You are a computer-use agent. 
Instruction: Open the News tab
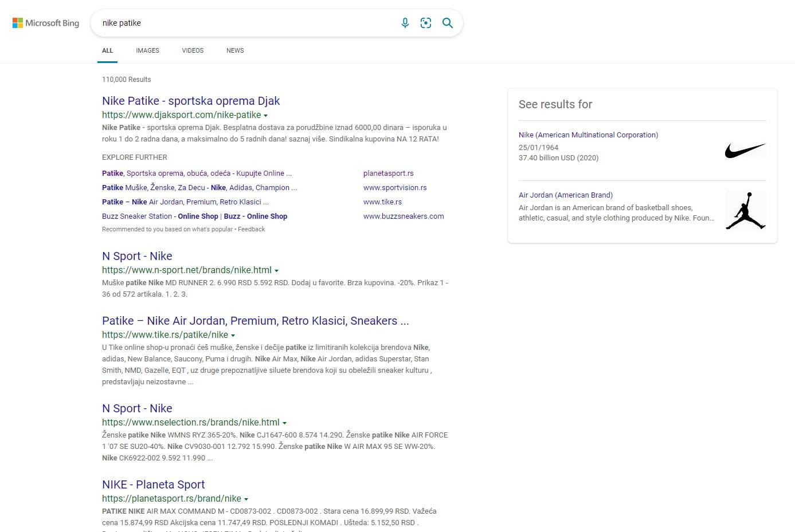point(235,50)
